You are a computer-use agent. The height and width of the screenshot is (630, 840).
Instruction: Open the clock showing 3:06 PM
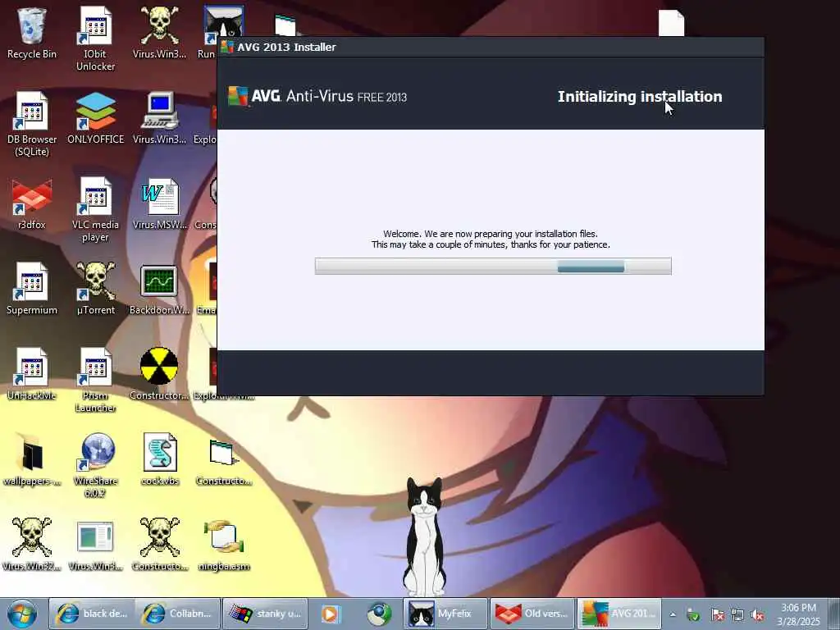pyautogui.click(x=798, y=614)
